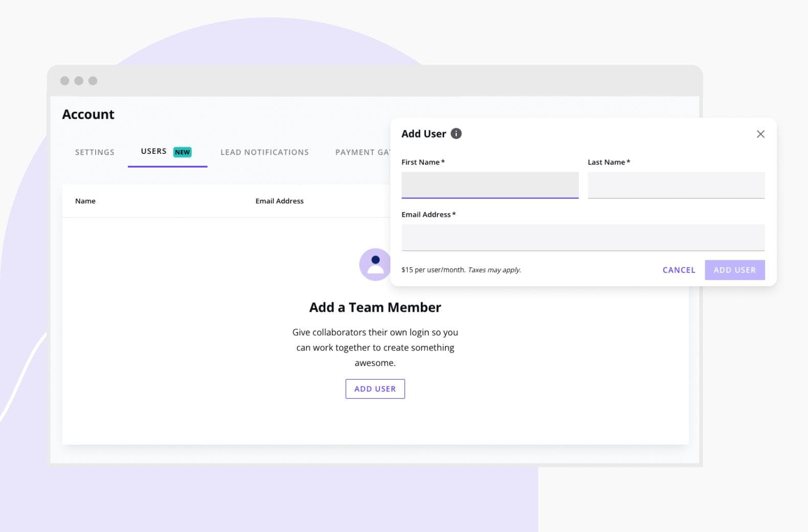Screen dimensions: 808x532
Task: Click the First Name field label
Action: pos(423,162)
